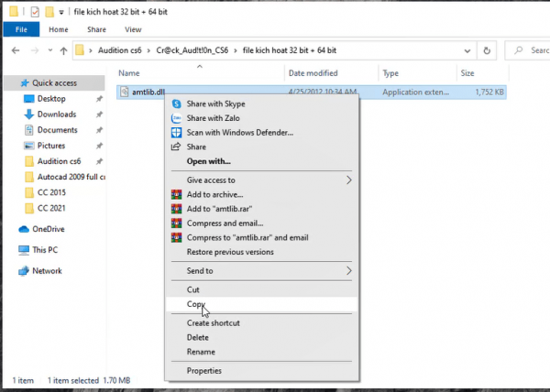Collapse the Quick access tree section

[x=9, y=82]
